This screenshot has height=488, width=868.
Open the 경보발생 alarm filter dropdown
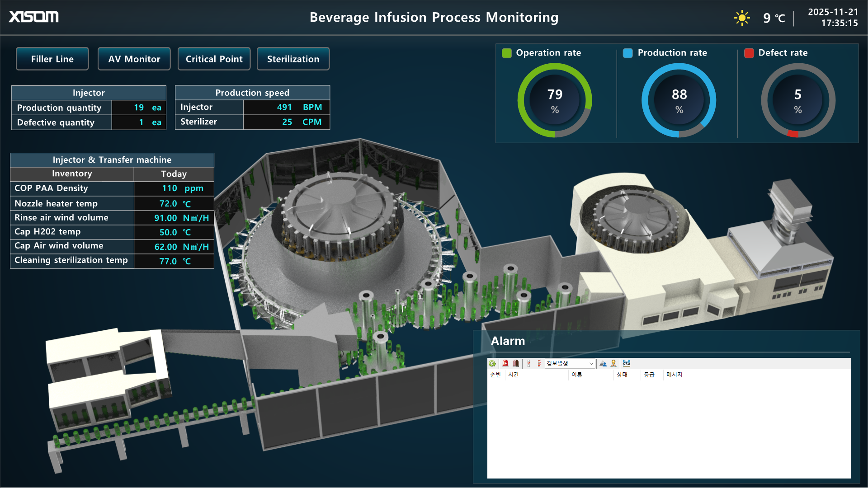[570, 363]
